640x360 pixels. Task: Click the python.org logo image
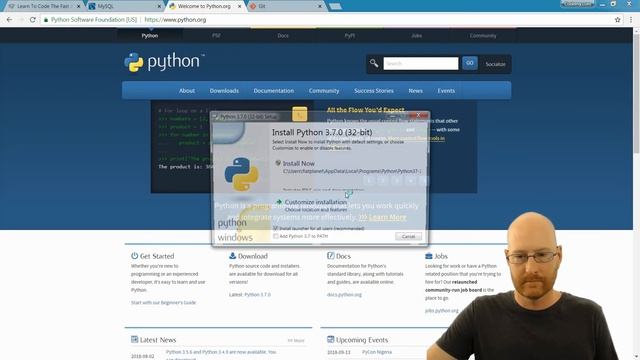[x=164, y=62]
